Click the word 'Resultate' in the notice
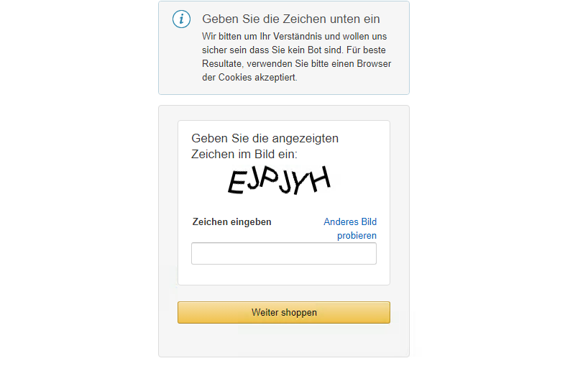Viewport: 588px width, 366px height. click(223, 64)
